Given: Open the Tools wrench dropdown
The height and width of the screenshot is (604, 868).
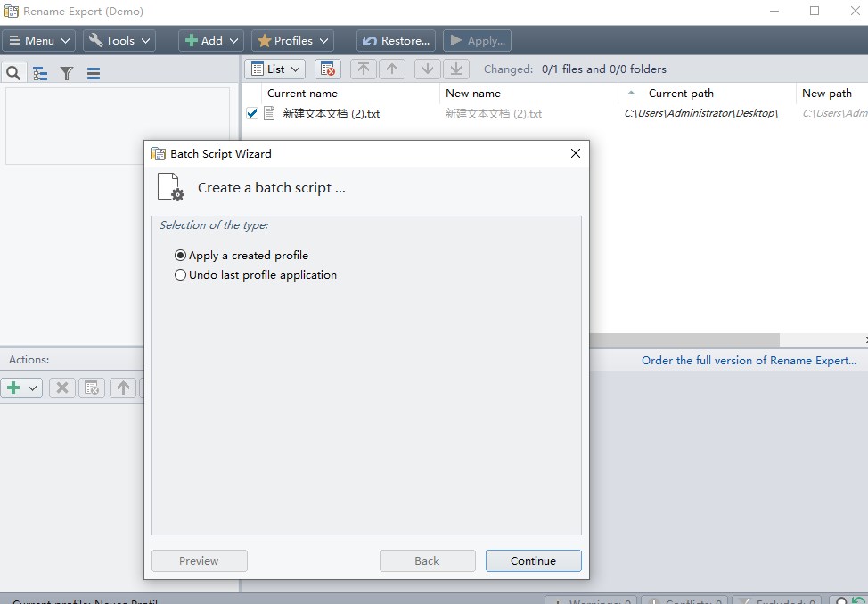Looking at the screenshot, I should click(x=119, y=40).
